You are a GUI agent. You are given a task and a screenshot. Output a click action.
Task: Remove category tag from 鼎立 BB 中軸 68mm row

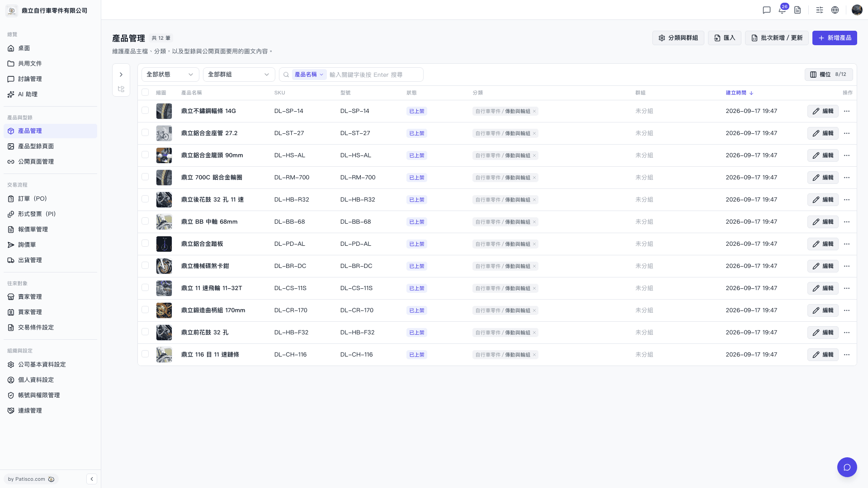534,222
